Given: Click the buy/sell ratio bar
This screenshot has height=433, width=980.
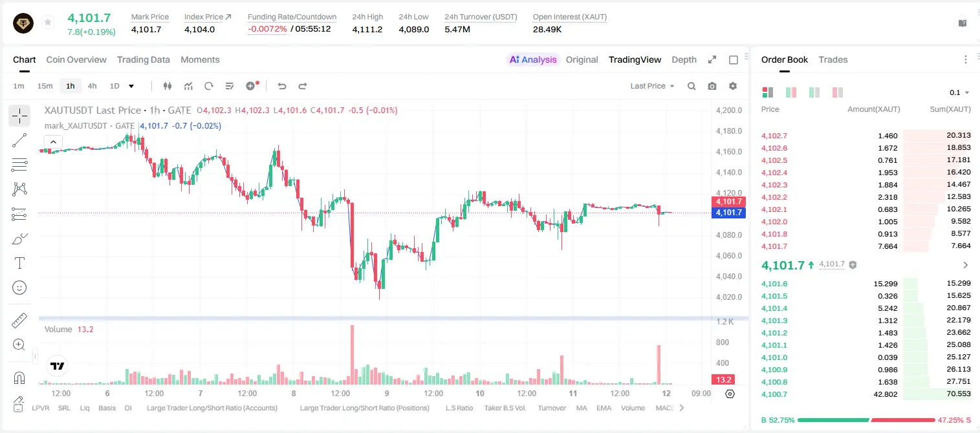Looking at the screenshot, I should click(866, 420).
